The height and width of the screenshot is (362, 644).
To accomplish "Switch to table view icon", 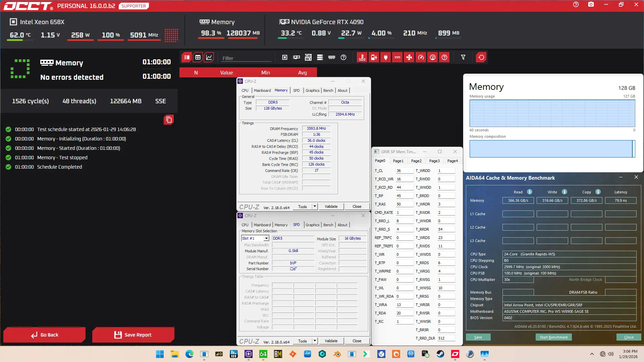I will point(198,57).
